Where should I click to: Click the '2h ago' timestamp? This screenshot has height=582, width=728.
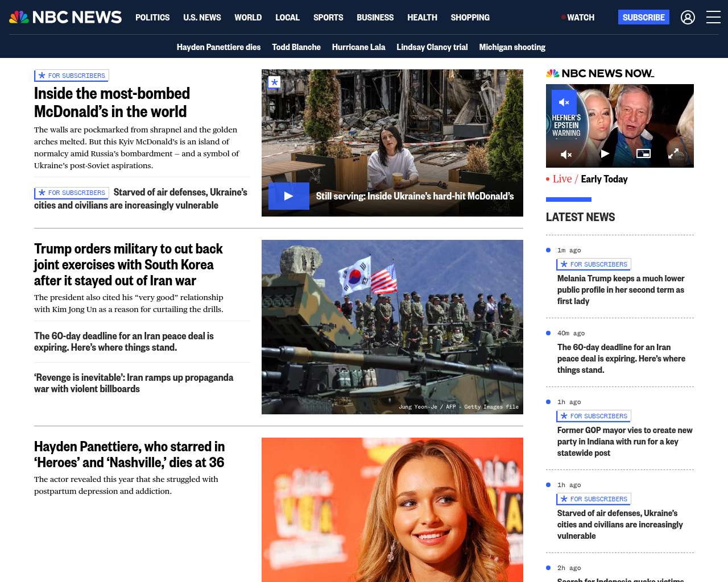pyautogui.click(x=569, y=568)
